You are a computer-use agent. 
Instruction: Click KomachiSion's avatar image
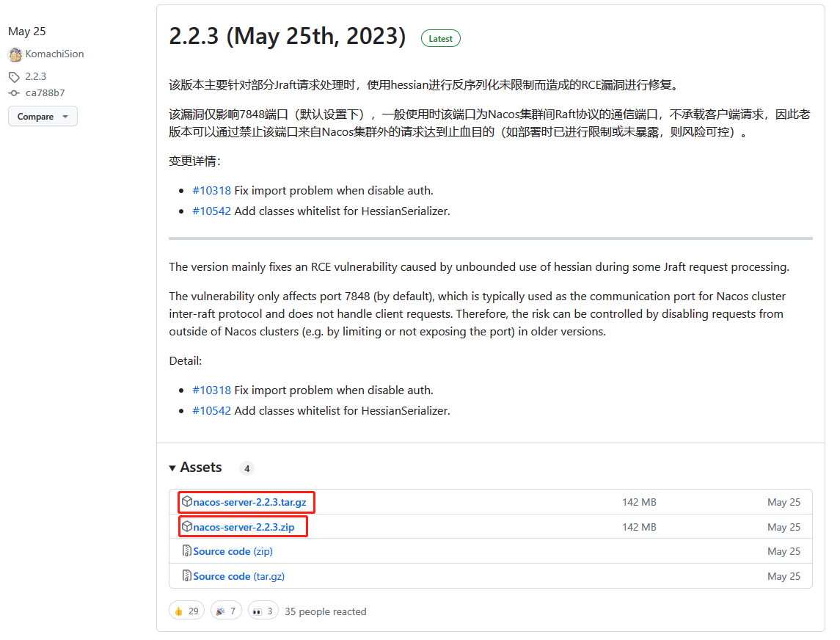coord(15,54)
